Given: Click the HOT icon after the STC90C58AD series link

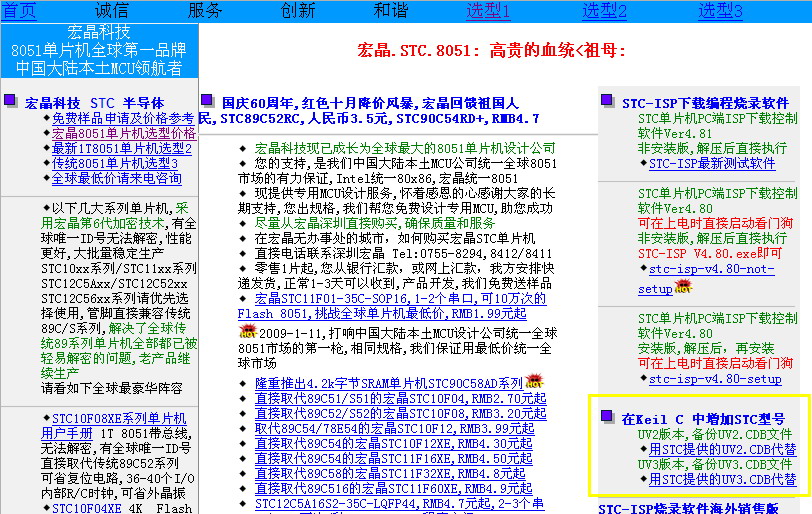Looking at the screenshot, I should point(534,381).
